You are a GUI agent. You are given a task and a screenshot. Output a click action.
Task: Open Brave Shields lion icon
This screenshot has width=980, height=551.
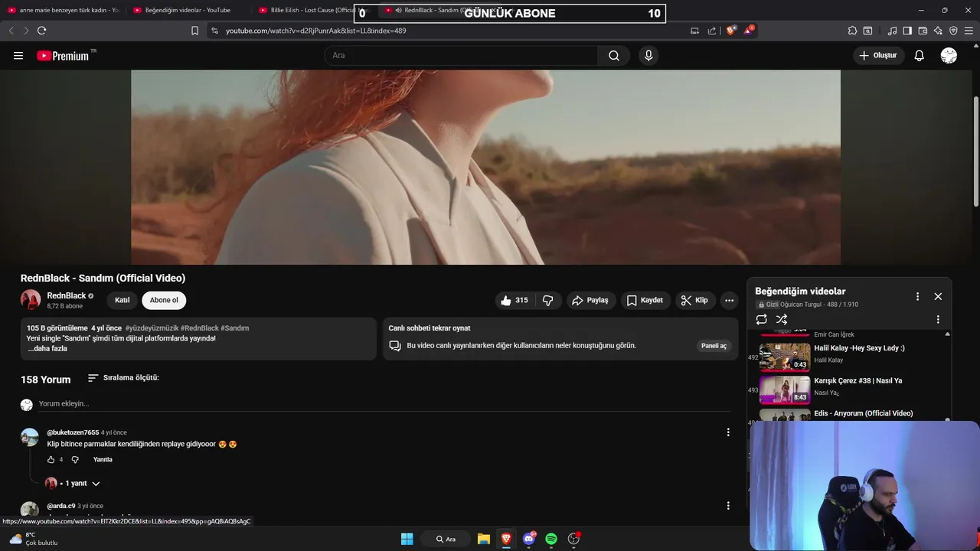(x=731, y=31)
